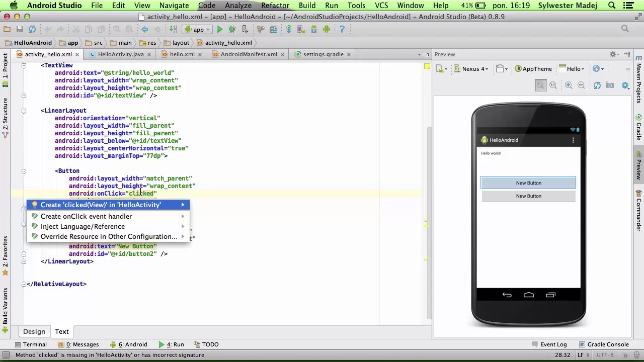Image resolution: width=644 pixels, height=362 pixels.
Task: Open the 6: Android tool window
Action: tap(129, 344)
